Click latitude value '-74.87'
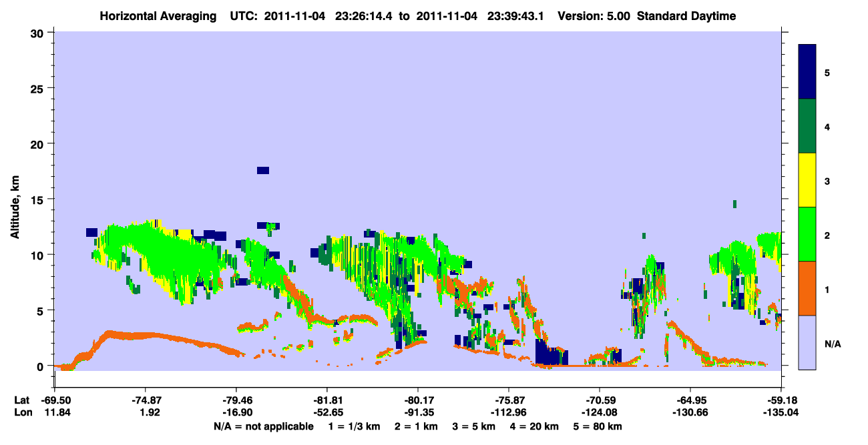The height and width of the screenshot is (445, 868). click(146, 400)
